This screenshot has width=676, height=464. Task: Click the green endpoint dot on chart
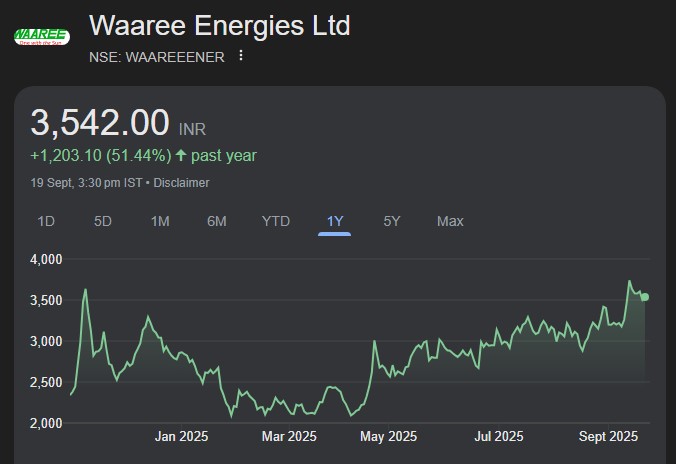click(x=645, y=297)
